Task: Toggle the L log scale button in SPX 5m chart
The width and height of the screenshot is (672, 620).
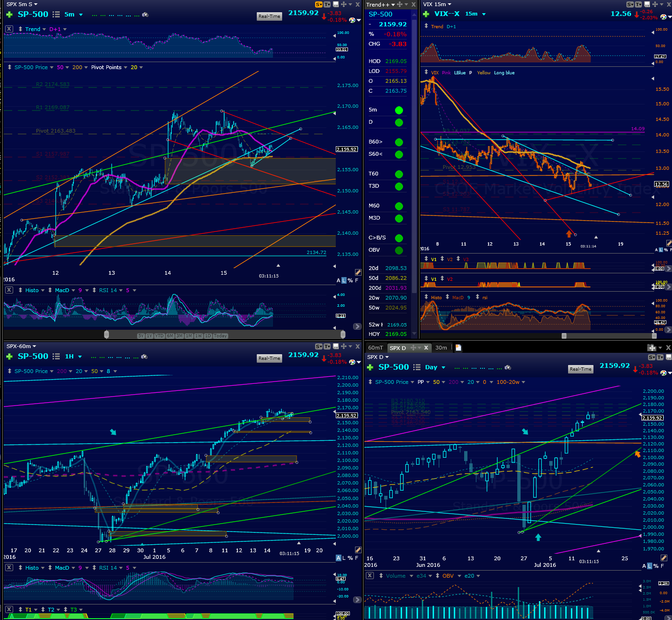Action: (344, 280)
